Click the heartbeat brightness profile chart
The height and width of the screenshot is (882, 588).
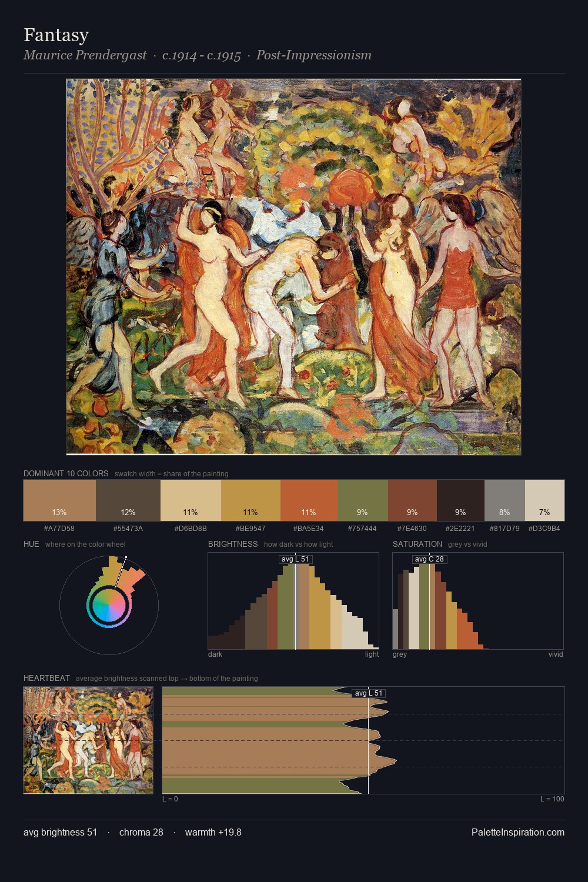pyautogui.click(x=363, y=740)
